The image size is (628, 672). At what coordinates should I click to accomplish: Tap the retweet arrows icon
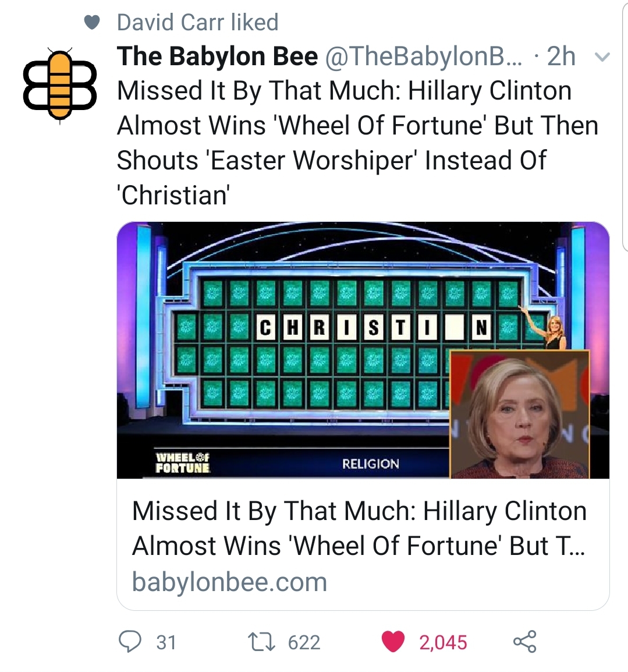coord(262,642)
